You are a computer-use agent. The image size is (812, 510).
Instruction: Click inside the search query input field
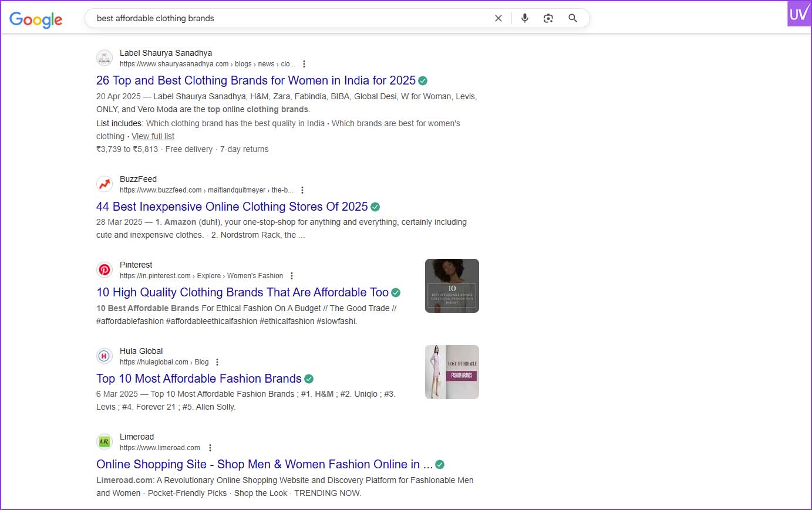click(291, 18)
